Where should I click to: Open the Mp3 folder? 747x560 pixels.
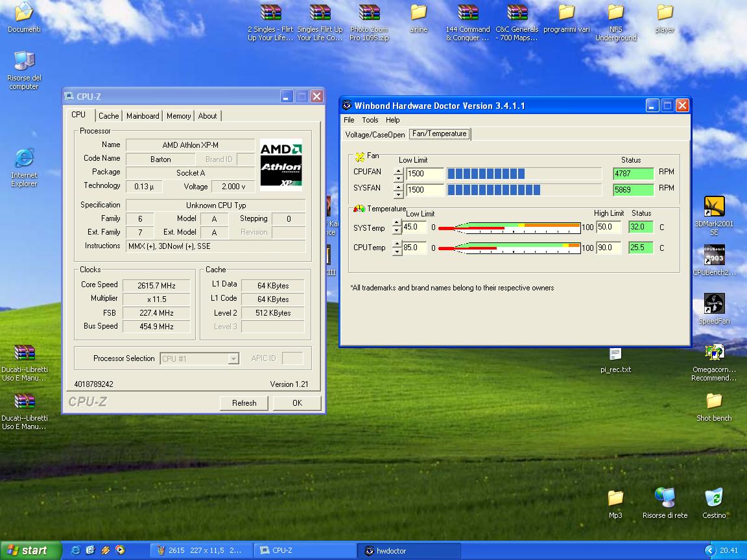pos(615,504)
